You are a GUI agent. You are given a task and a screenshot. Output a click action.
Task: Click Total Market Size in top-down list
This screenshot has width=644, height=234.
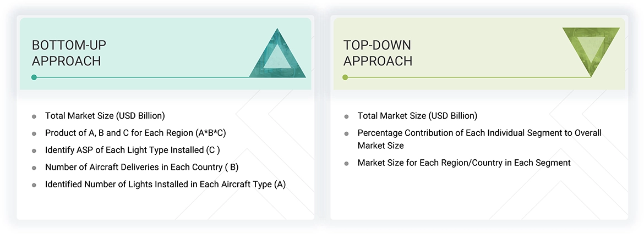(x=417, y=116)
